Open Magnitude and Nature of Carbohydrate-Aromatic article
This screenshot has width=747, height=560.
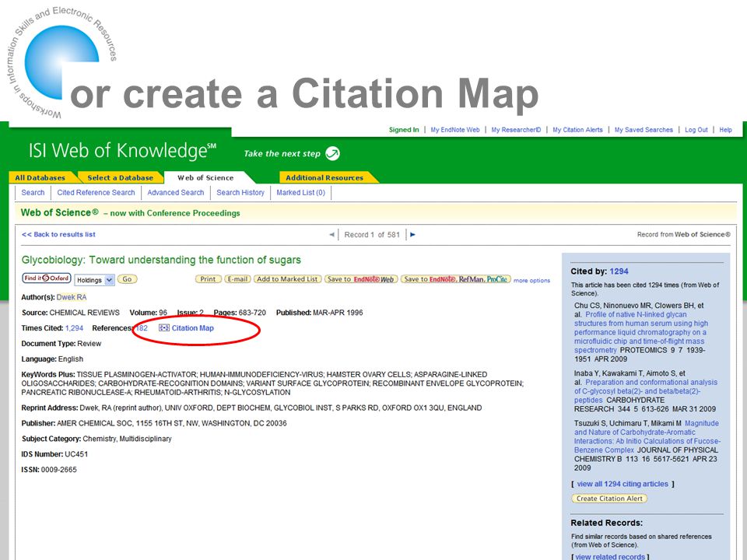pos(647,436)
